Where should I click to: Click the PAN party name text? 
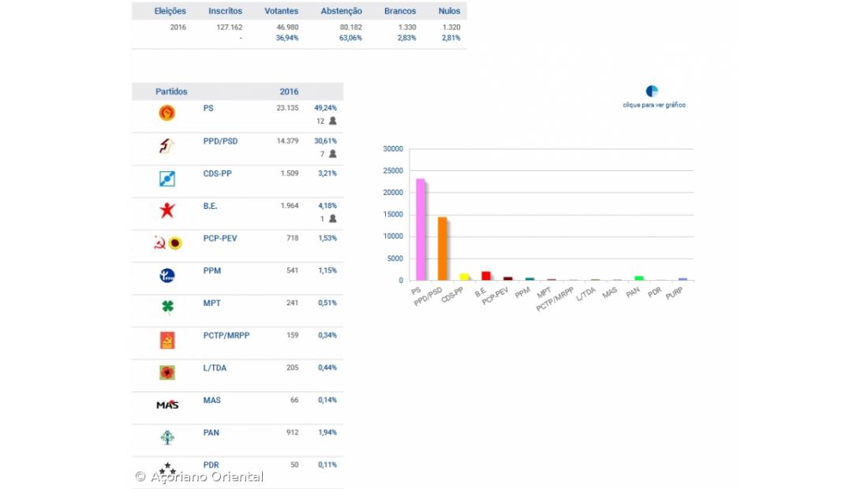(211, 432)
